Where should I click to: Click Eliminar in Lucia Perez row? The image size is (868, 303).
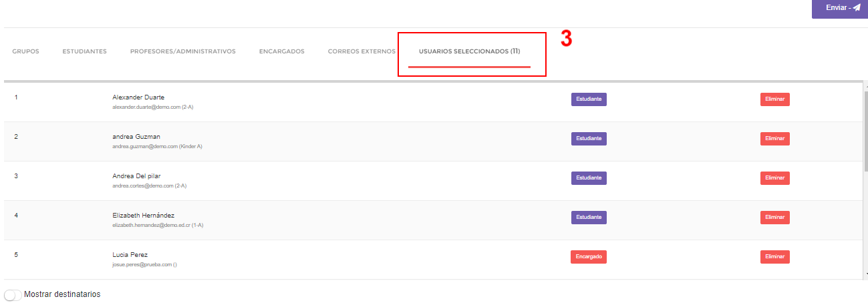pos(774,257)
